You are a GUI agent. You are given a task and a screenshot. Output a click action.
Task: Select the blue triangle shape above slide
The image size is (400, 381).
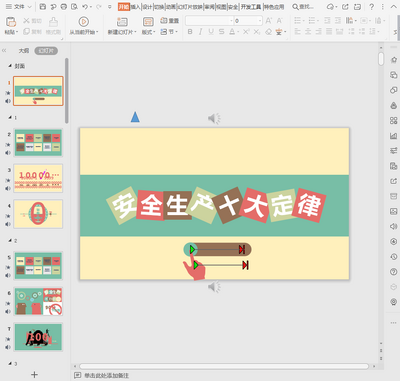135,117
